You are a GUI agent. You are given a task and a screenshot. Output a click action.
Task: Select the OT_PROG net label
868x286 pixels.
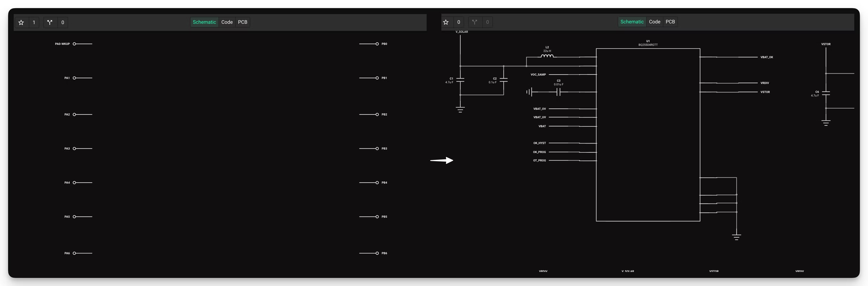click(540, 161)
